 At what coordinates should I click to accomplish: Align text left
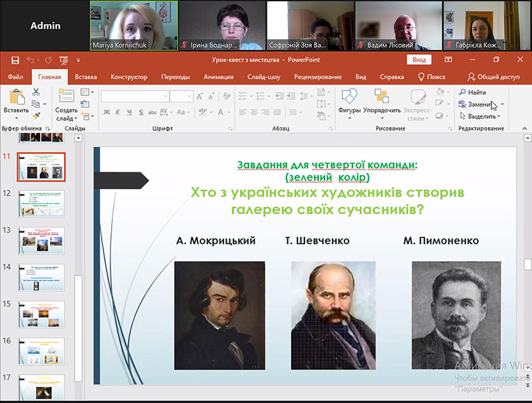coord(243,112)
